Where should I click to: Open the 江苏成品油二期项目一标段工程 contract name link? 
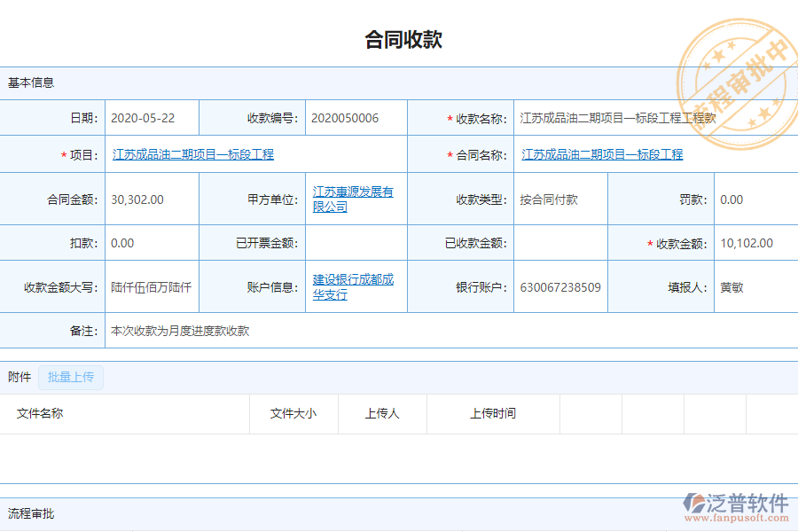coord(602,154)
